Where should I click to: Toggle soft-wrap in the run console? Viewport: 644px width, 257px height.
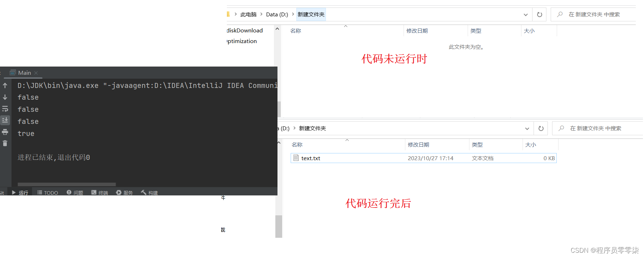coord(5,109)
